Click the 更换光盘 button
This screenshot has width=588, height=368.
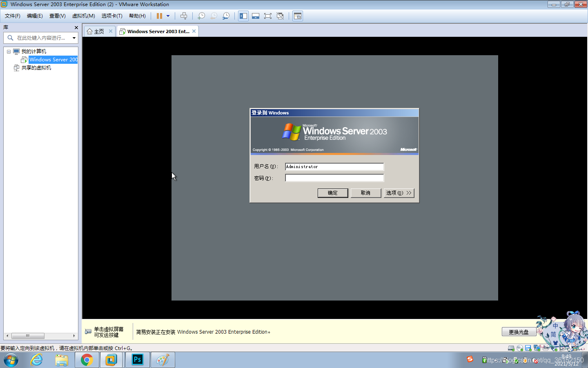tap(519, 332)
